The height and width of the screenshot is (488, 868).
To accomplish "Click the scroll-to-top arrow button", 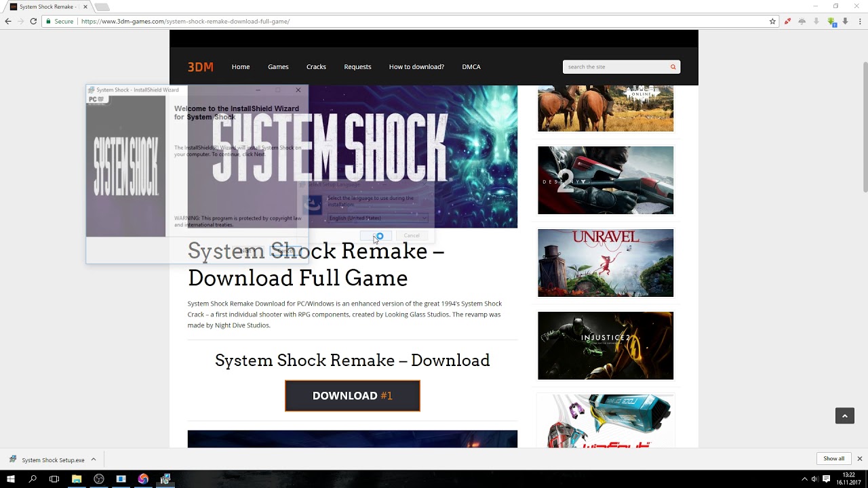I will point(844,415).
